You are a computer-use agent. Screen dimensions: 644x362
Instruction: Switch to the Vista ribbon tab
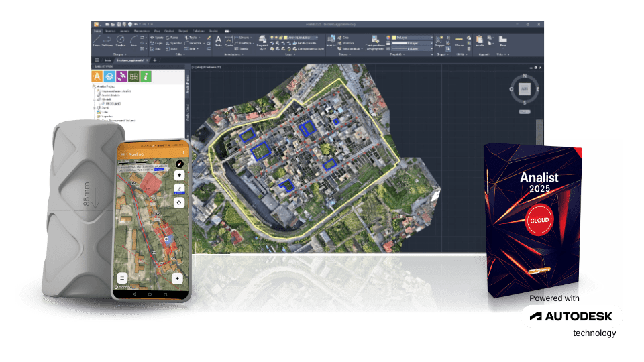coord(156,30)
